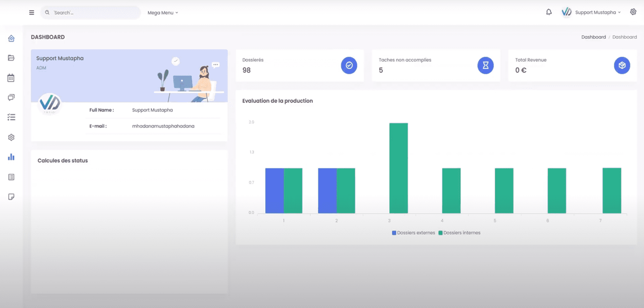644x308 pixels.
Task: Click the notification bell icon
Action: tap(549, 12)
